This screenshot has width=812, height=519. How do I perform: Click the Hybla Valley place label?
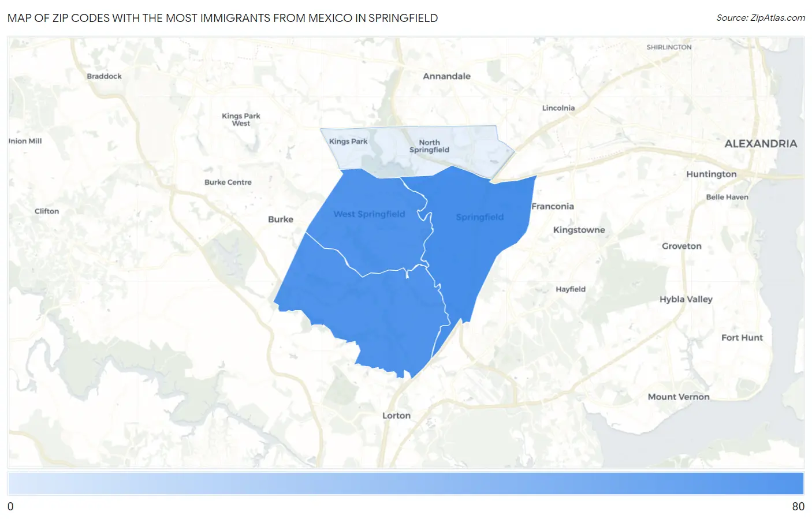[686, 299]
